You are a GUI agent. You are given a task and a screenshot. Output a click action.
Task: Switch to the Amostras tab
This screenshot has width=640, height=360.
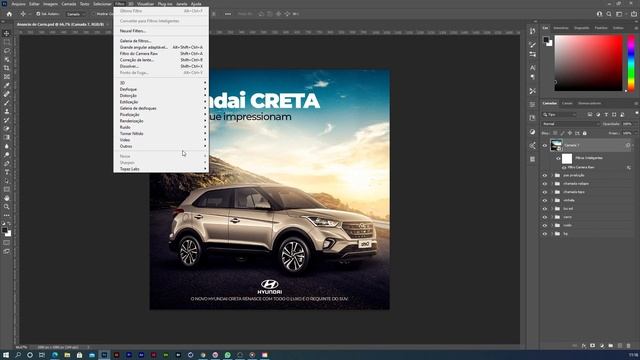pos(561,28)
